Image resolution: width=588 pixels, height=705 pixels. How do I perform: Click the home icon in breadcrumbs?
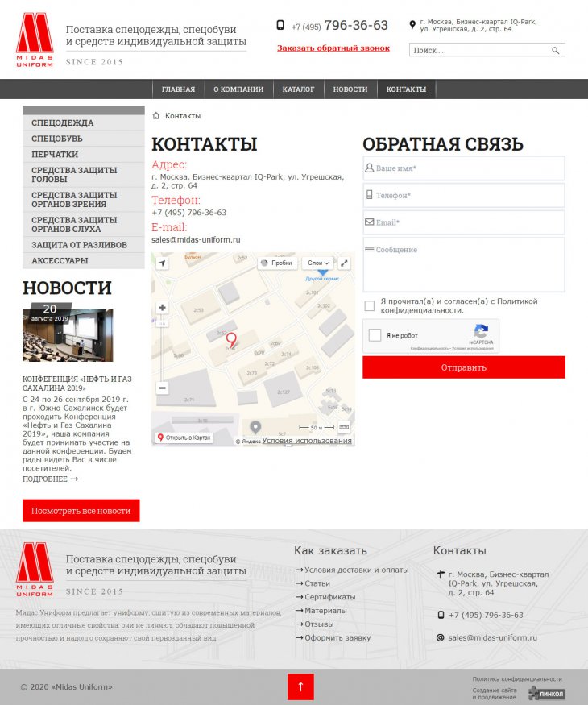156,116
